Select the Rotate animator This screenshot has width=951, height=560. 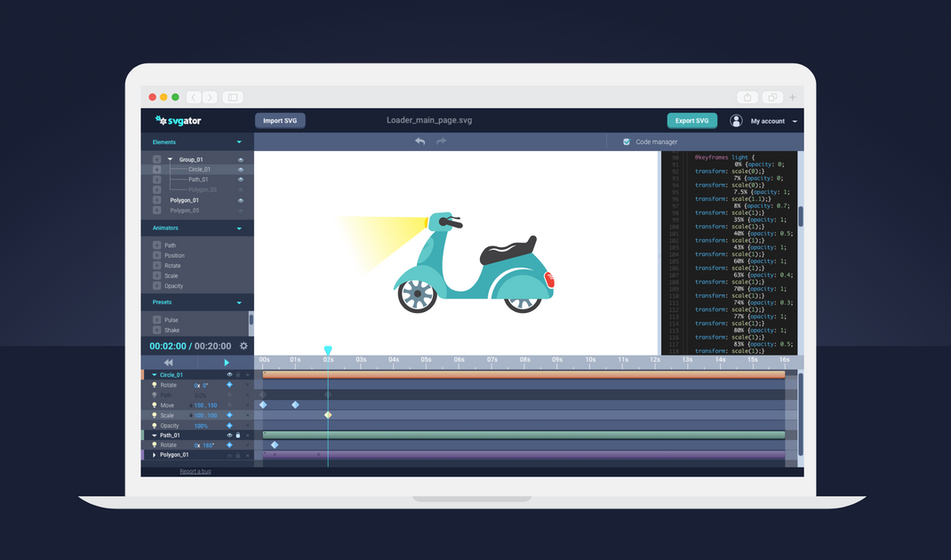pos(171,265)
